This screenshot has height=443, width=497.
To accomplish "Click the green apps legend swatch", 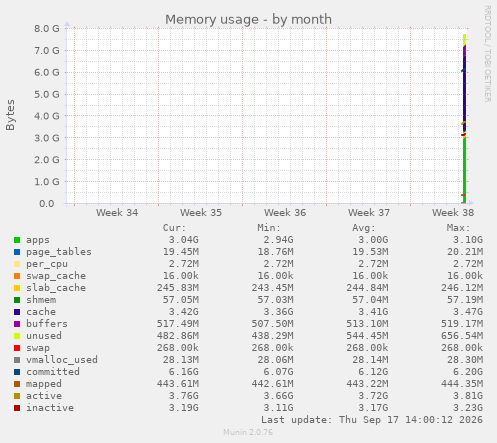I will (17, 240).
